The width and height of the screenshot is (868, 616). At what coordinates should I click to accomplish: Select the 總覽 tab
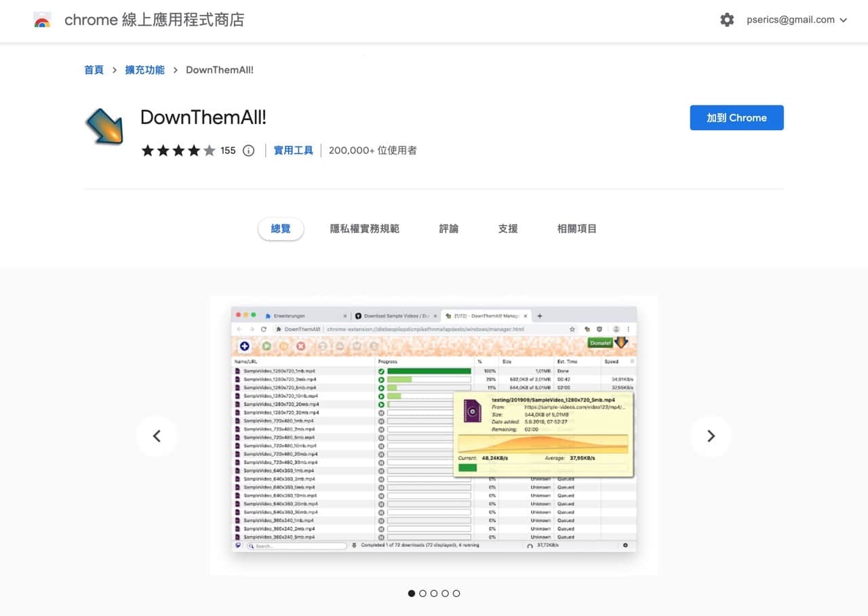coord(281,229)
